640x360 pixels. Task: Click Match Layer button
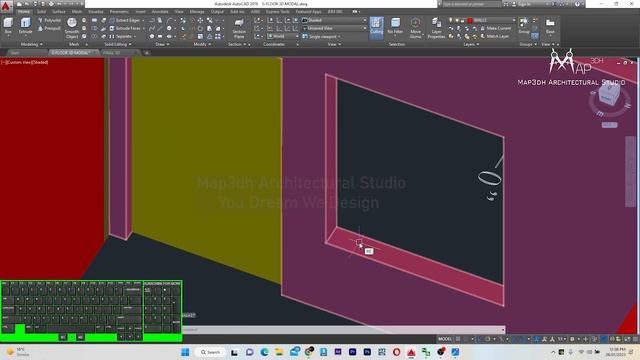tap(495, 36)
